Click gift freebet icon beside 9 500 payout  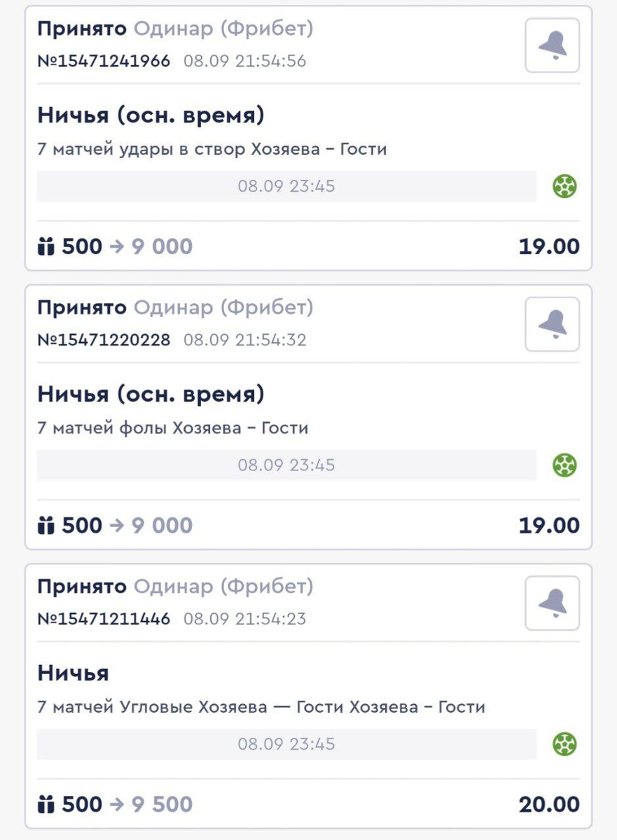[46, 804]
